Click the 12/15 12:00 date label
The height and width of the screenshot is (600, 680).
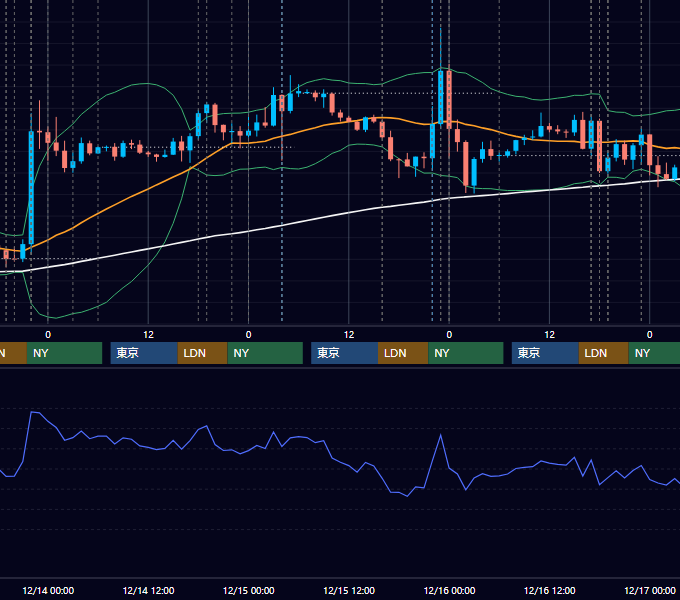pyautogui.click(x=349, y=590)
